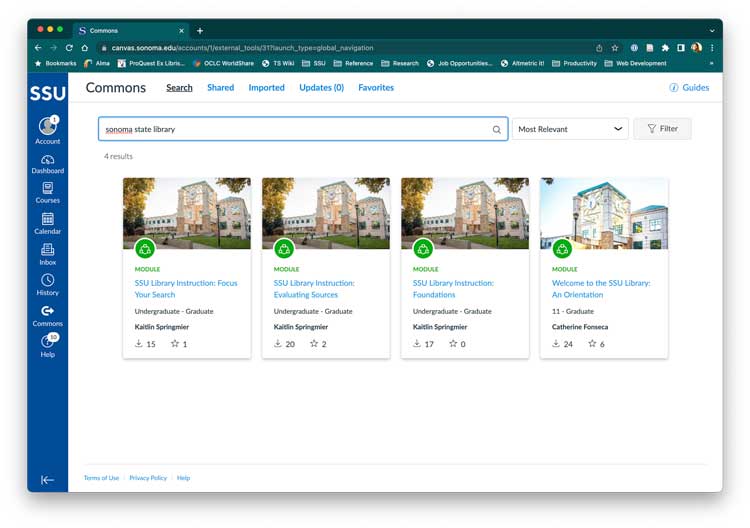
Task: Open Courses from the sidebar
Action: [x=47, y=193]
